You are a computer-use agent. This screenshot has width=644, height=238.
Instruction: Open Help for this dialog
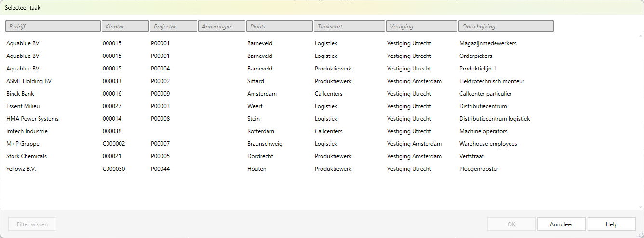611,224
